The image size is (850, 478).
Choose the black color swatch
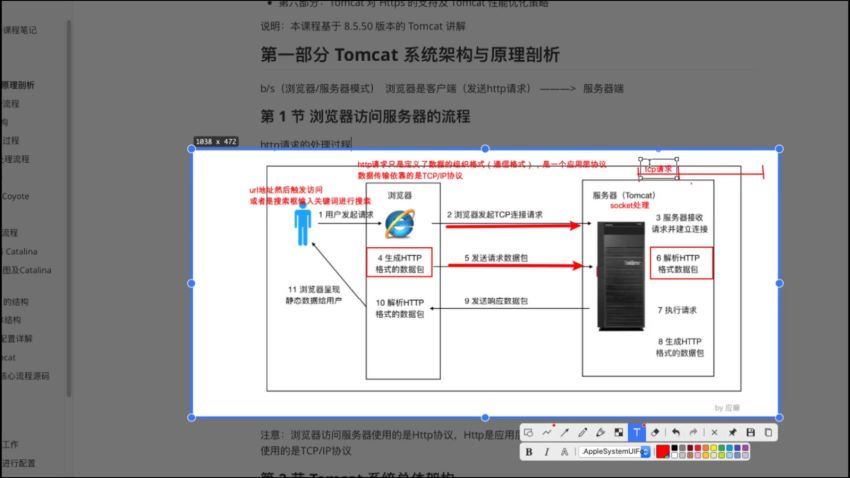674,448
